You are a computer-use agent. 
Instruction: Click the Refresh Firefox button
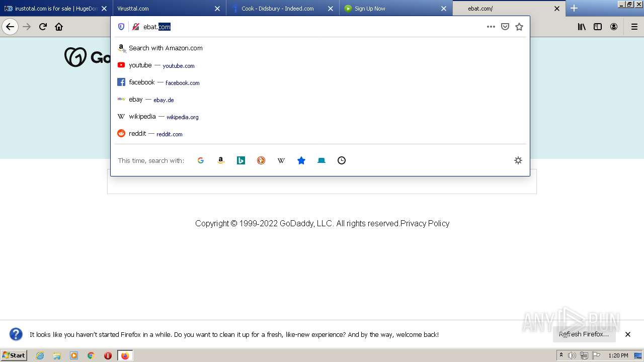point(584,334)
